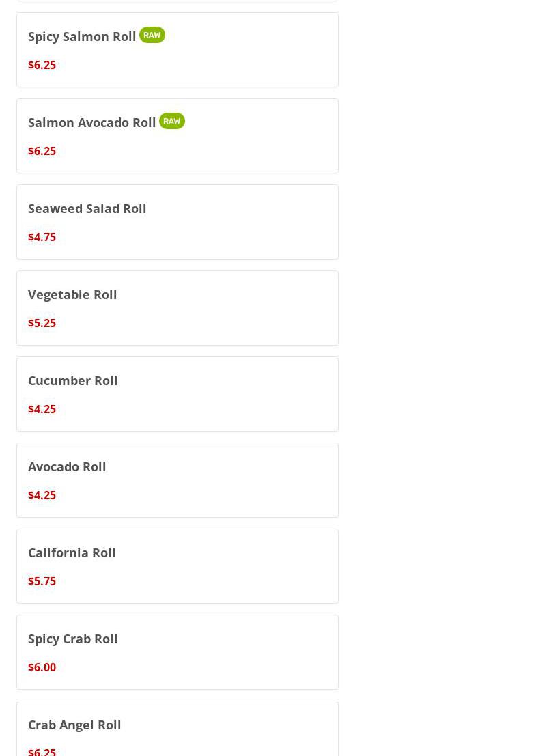Click the RAW badge beside Salmon Avocado Roll
Image resolution: width=536 pixels, height=756 pixels.
click(x=172, y=121)
